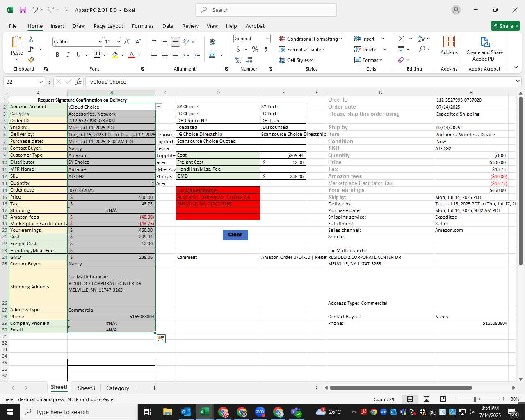Click the Increase Indent icon
Image resolution: width=525 pixels, height=420 pixels.
click(197, 55)
